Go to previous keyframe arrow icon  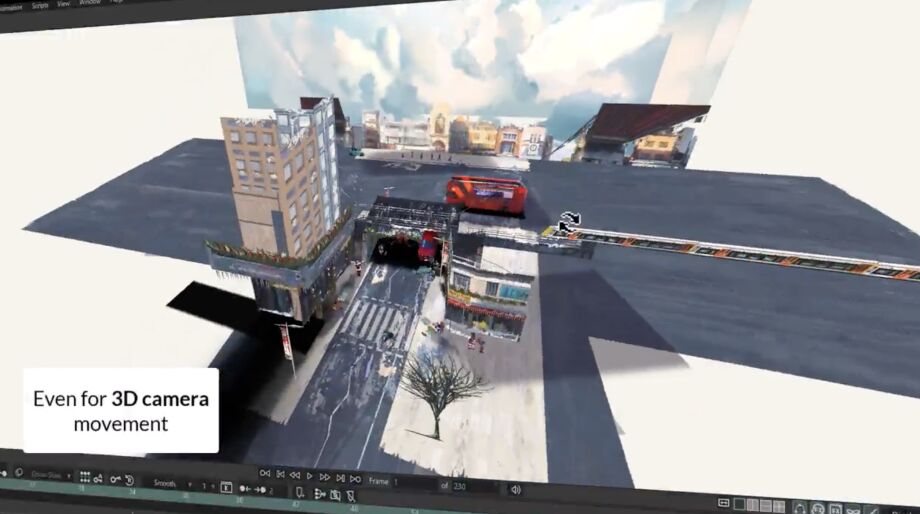point(245,488)
